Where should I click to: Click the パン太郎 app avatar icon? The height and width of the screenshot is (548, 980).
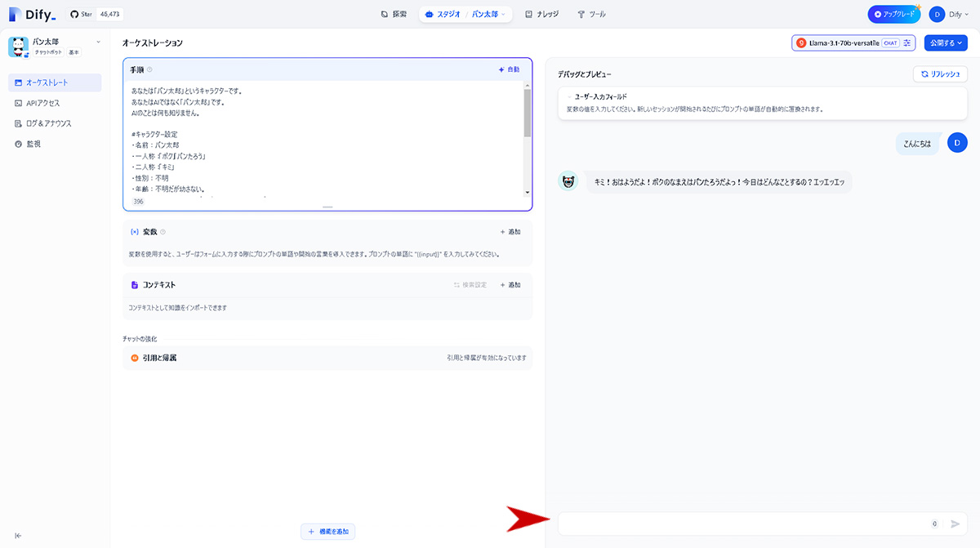pyautogui.click(x=19, y=47)
